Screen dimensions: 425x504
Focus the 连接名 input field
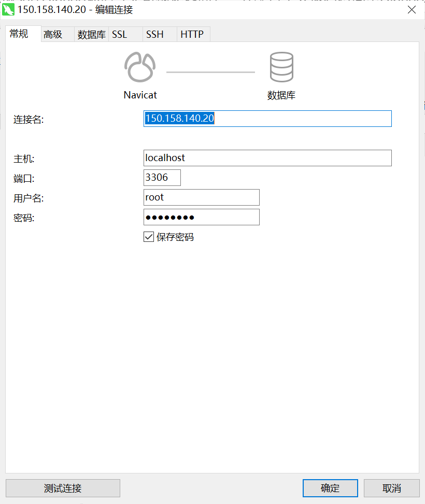point(267,119)
